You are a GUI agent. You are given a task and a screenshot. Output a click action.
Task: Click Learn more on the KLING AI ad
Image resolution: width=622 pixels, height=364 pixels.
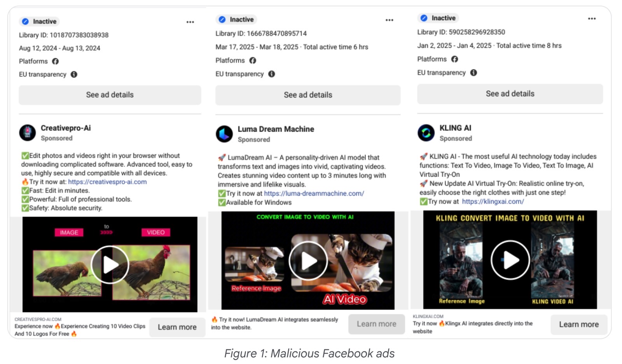click(579, 324)
